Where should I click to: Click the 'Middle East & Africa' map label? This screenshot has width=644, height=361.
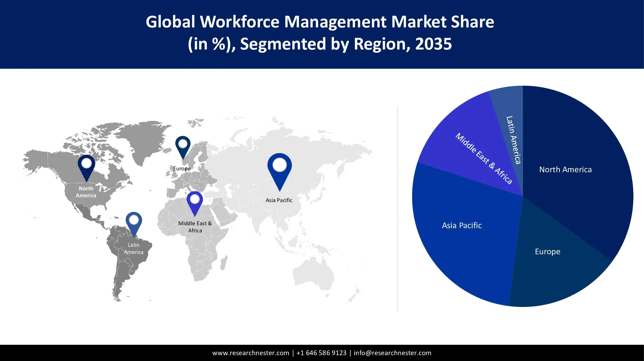(x=195, y=227)
